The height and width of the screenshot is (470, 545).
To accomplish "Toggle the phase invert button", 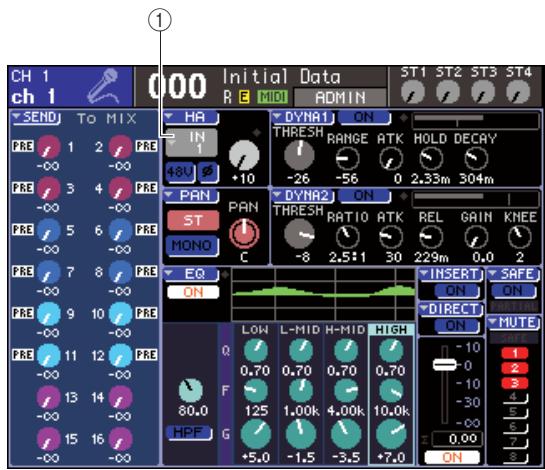I will pyautogui.click(x=208, y=172).
